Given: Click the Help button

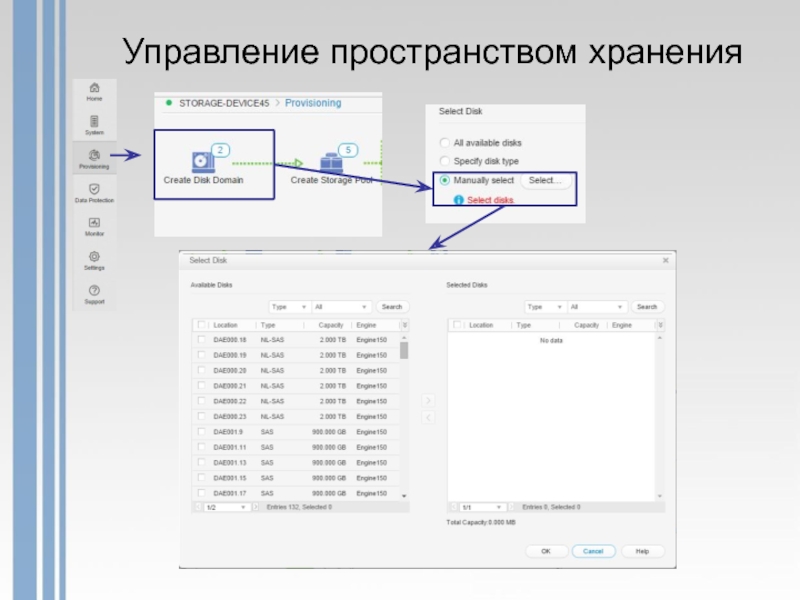Looking at the screenshot, I should click(642, 551).
